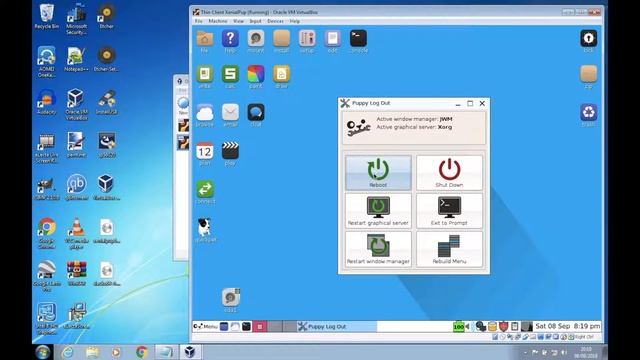The width and height of the screenshot is (640, 360).
Task: Open the drive icon at bottom of Puppy desktop
Action: [x=231, y=300]
